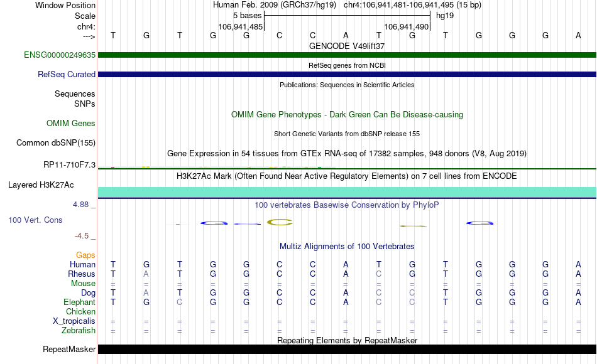Click the 'RefSeq genes from NCBI' title
This screenshot has height=364, width=597.
(347, 65)
